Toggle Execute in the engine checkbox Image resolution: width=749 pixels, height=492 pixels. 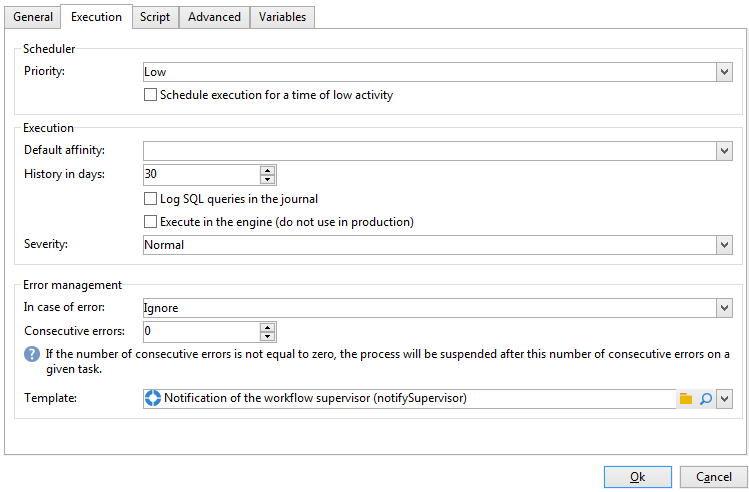click(151, 222)
